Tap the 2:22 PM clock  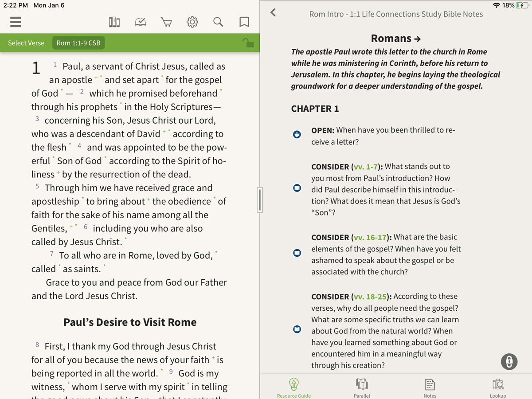(16, 5)
